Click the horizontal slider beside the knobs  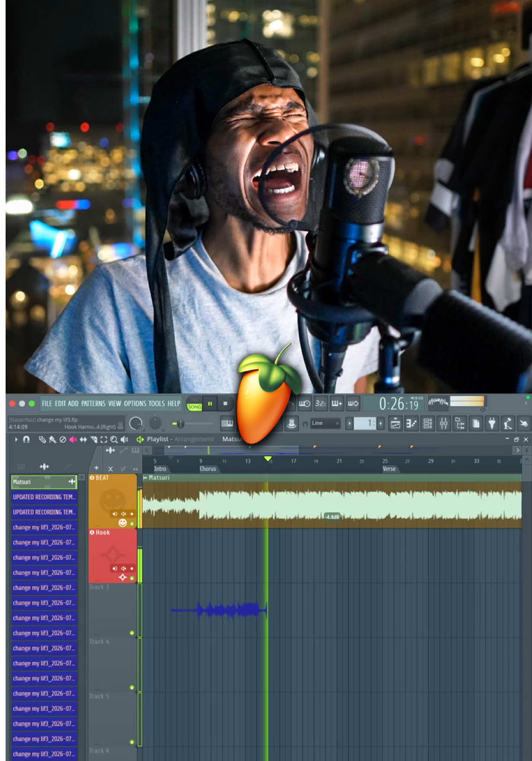click(192, 424)
